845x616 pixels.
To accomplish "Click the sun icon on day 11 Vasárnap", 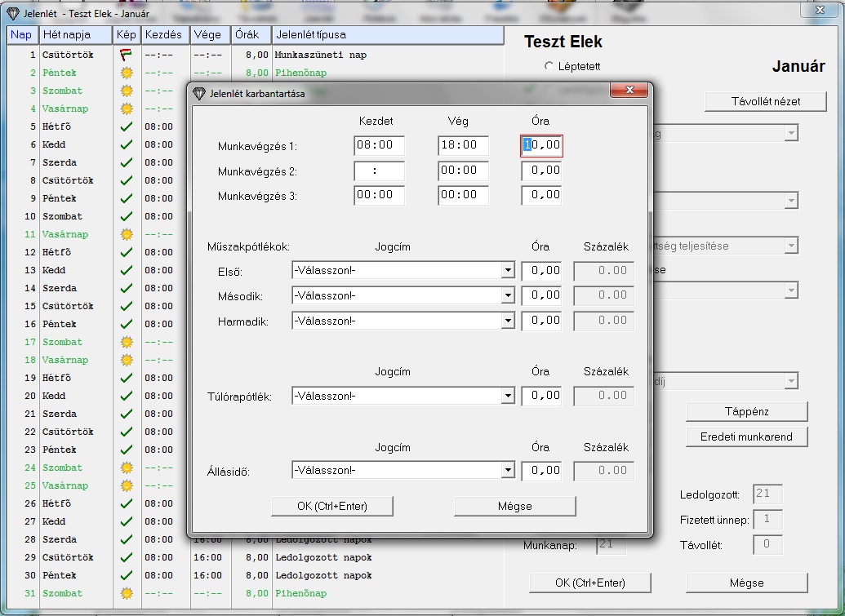I will [126, 234].
